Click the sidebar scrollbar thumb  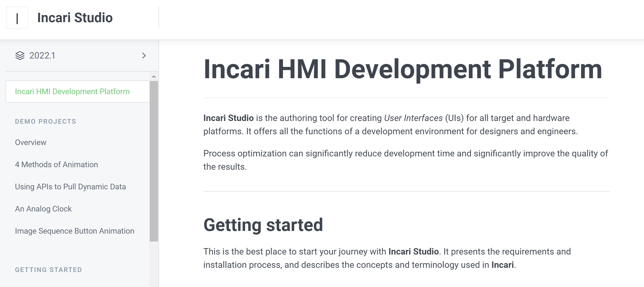pos(154,161)
